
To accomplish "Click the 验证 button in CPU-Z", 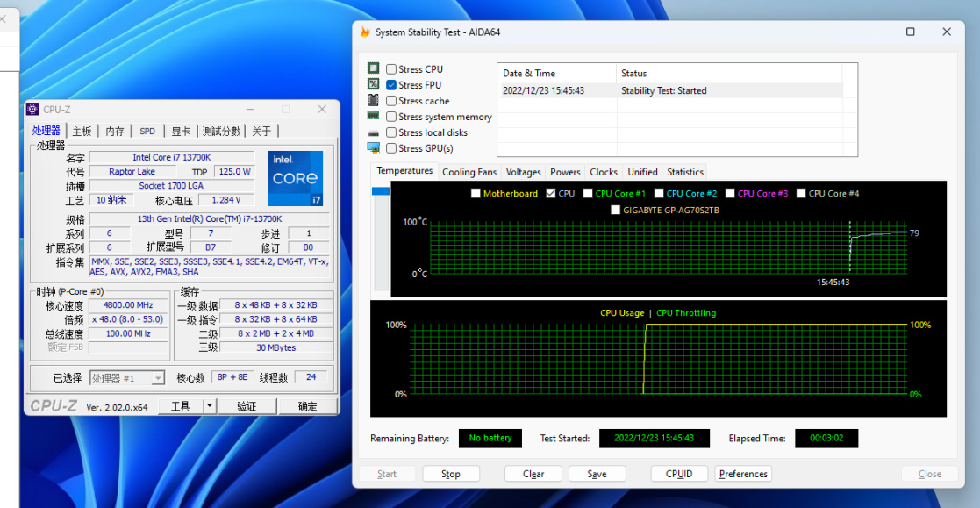I will coord(247,406).
